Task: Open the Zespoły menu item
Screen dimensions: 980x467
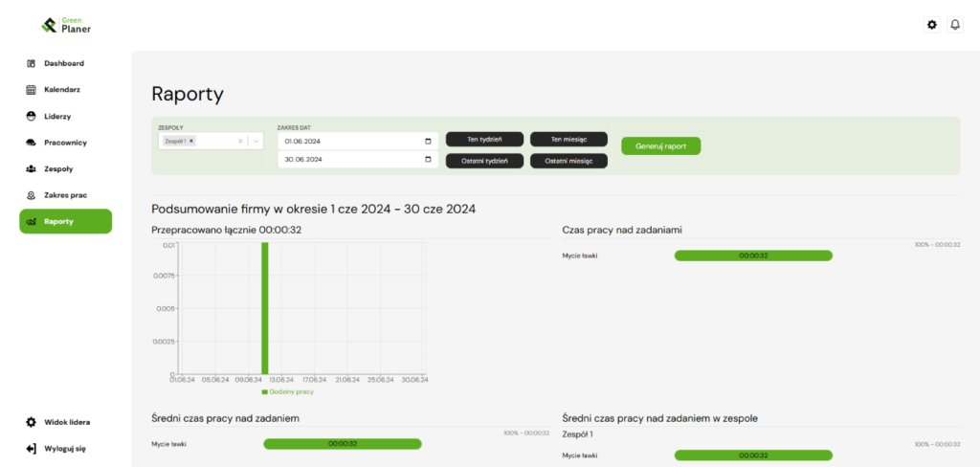Action: [66, 168]
